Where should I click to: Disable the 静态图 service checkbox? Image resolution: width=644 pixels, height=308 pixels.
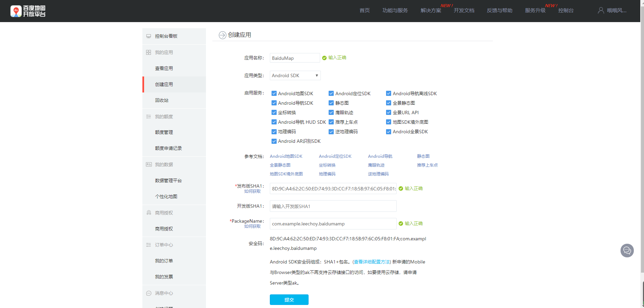[x=331, y=103]
